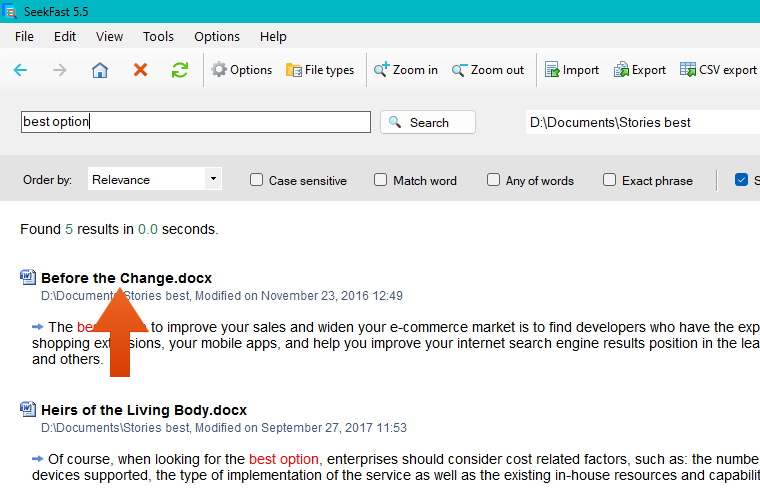Refresh results with green arrows icon

pos(180,70)
